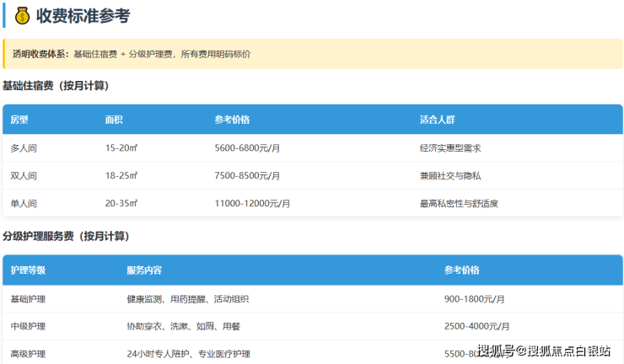Click the 护理等级 column header
624x364 pixels.
pyautogui.click(x=28, y=270)
